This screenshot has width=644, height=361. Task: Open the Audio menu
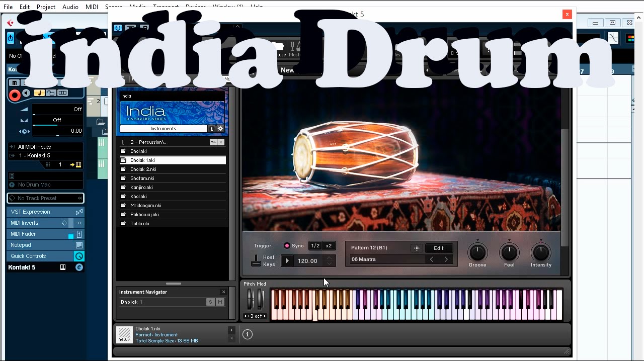pyautogui.click(x=70, y=7)
